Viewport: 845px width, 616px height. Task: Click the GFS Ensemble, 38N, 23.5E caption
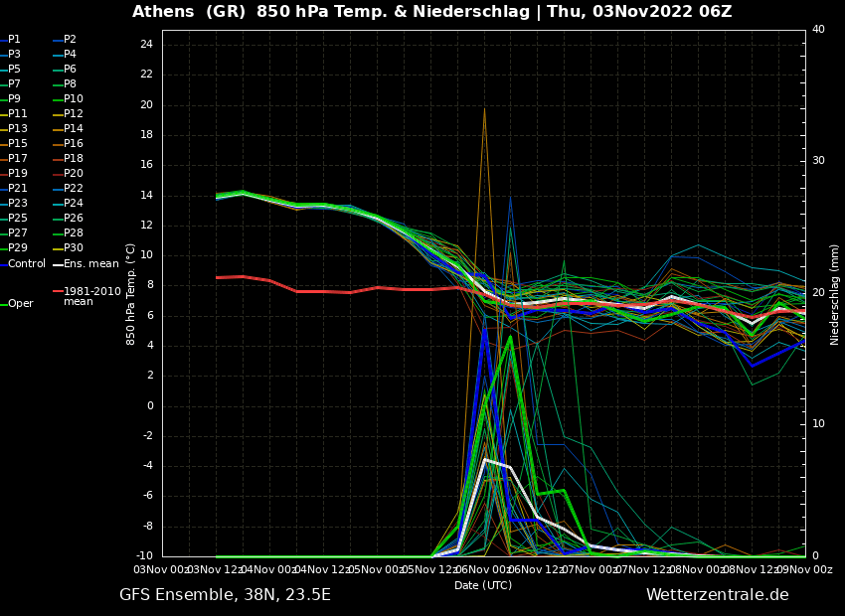225,595
